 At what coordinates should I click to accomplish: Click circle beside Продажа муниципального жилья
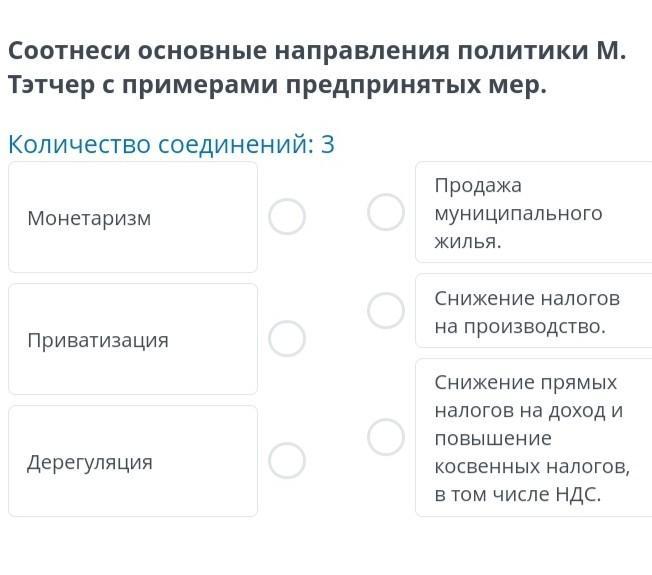point(385,212)
